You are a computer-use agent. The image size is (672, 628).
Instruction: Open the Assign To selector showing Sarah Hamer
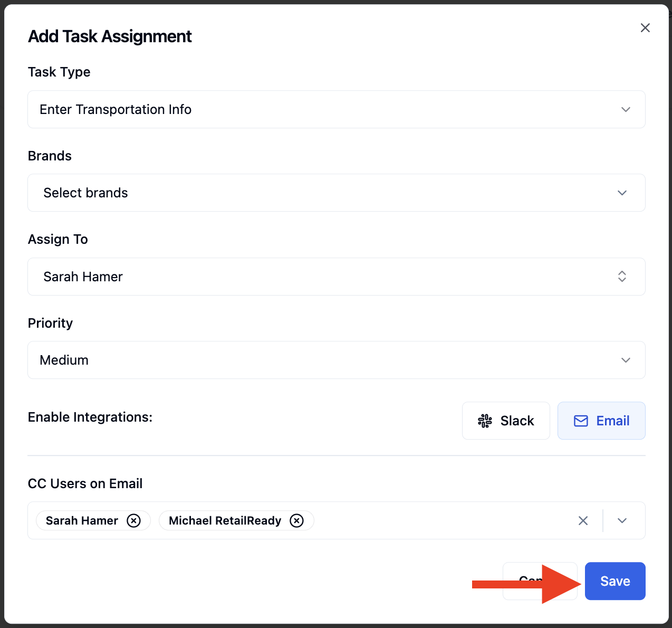pyautogui.click(x=336, y=277)
